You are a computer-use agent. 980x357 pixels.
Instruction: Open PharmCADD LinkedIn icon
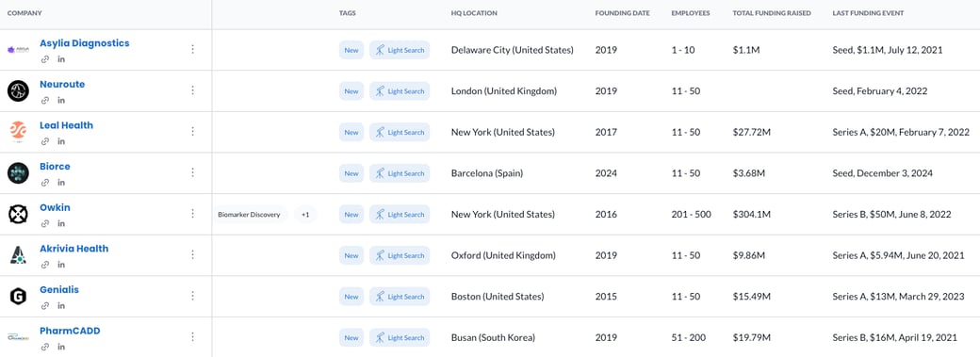[61, 347]
